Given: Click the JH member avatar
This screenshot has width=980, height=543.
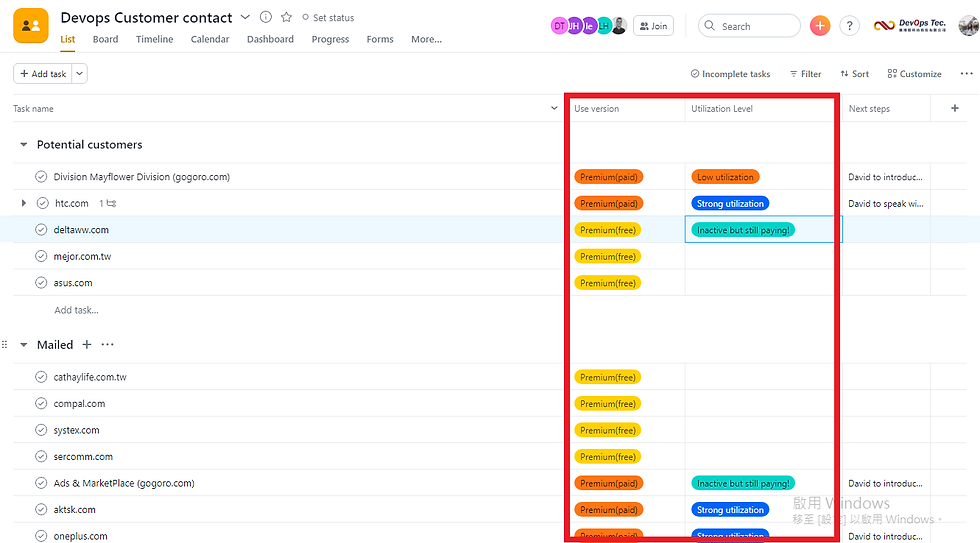Looking at the screenshot, I should [574, 26].
